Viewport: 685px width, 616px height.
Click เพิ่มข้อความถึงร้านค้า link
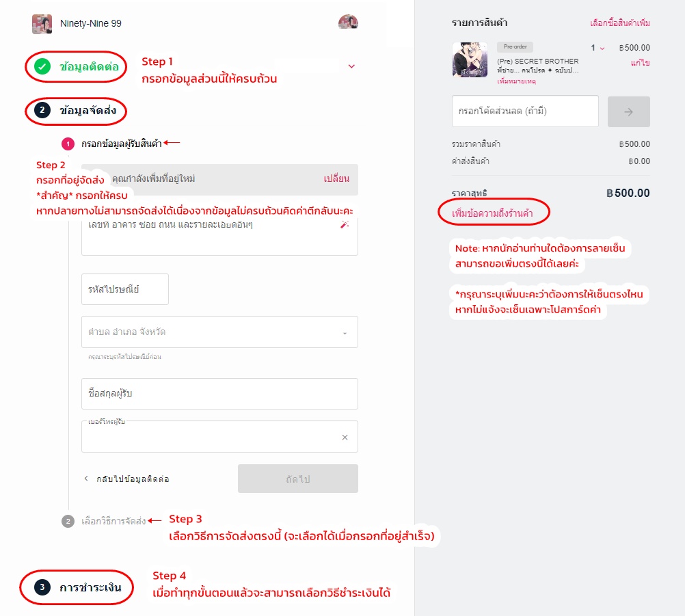pyautogui.click(x=492, y=213)
